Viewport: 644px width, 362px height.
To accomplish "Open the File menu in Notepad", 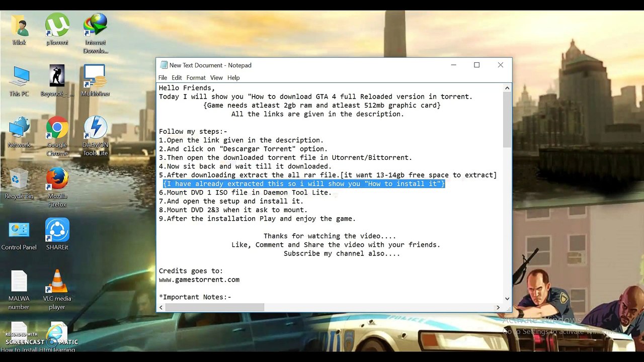I will (163, 78).
